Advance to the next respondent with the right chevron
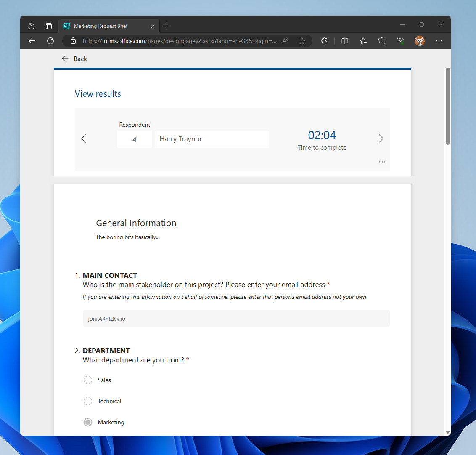 pyautogui.click(x=381, y=138)
